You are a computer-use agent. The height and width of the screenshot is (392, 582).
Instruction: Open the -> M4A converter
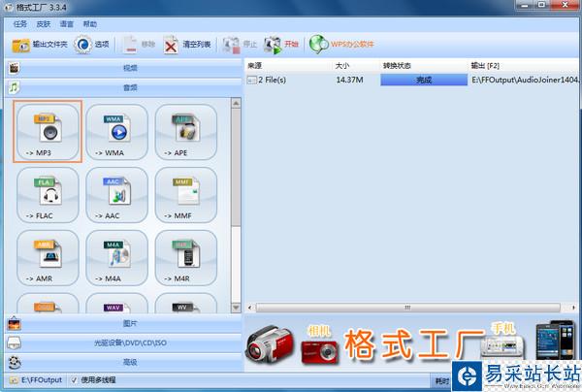116,258
